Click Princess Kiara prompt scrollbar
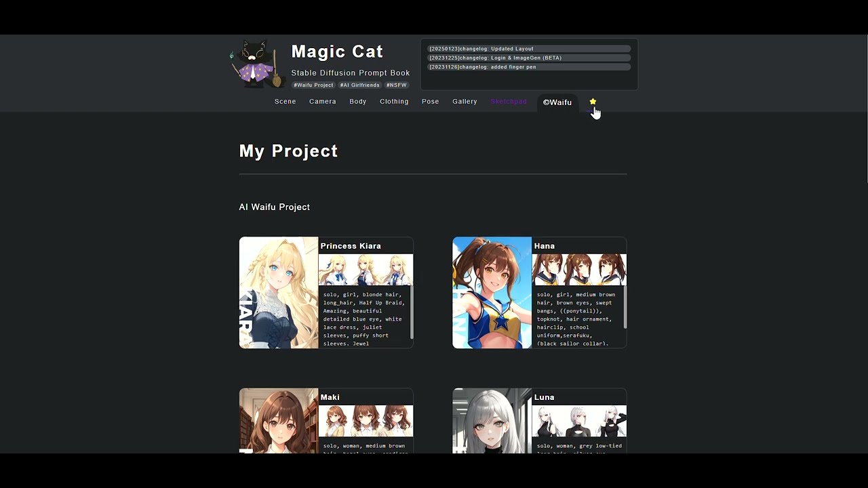Viewport: 868px width, 488px height. 412,312
